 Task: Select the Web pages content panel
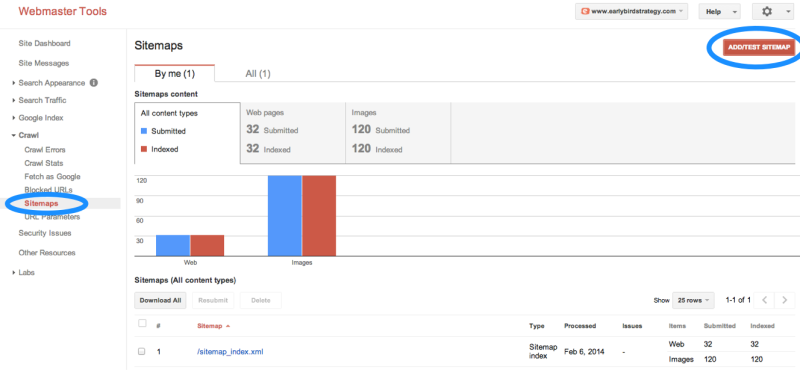click(x=293, y=133)
